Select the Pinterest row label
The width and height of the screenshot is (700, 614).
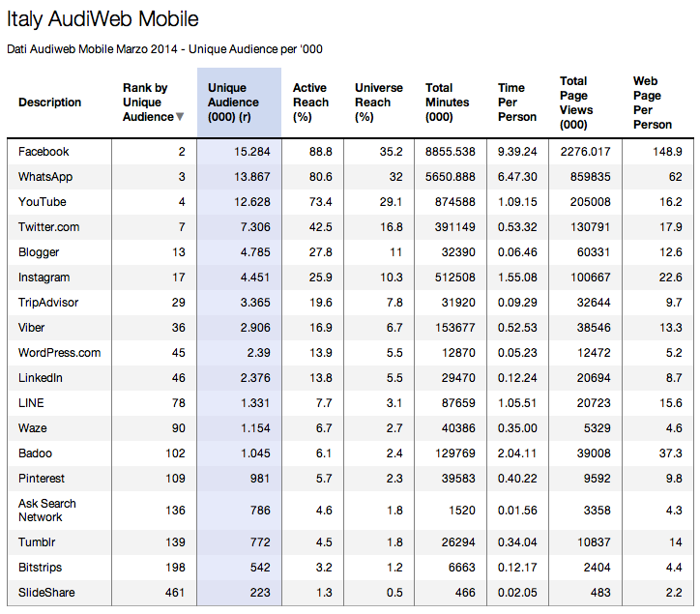(x=41, y=479)
